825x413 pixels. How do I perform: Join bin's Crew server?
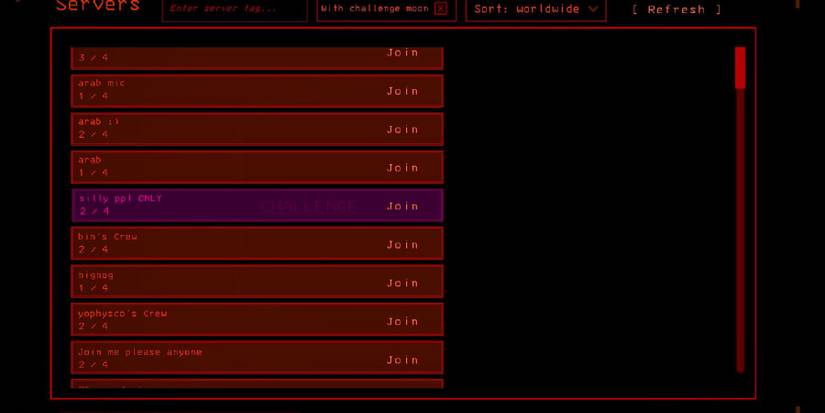coord(402,244)
